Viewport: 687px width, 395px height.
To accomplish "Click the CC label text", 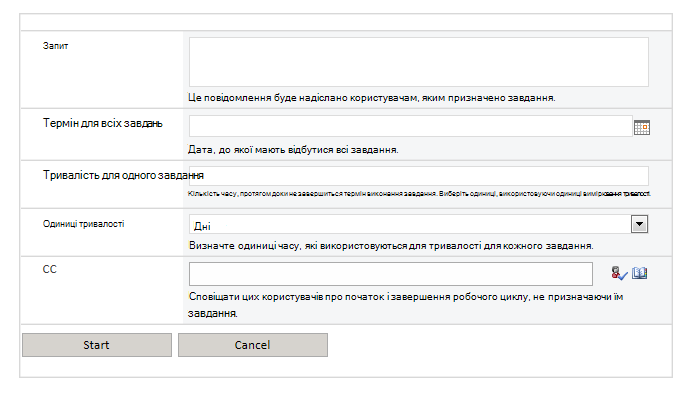I will click(x=50, y=269).
